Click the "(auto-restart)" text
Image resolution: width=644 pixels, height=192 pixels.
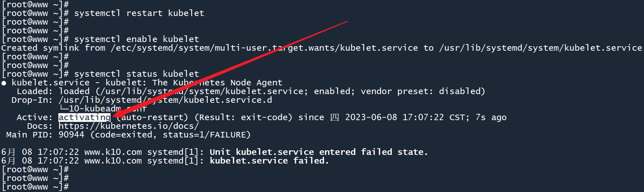point(152,117)
